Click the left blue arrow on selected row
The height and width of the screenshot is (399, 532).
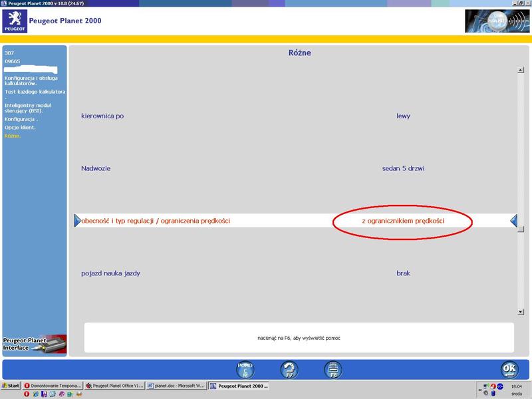pyautogui.click(x=77, y=221)
